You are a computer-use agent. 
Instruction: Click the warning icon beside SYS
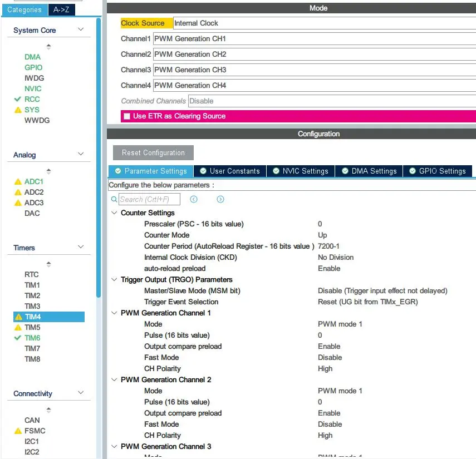point(18,110)
